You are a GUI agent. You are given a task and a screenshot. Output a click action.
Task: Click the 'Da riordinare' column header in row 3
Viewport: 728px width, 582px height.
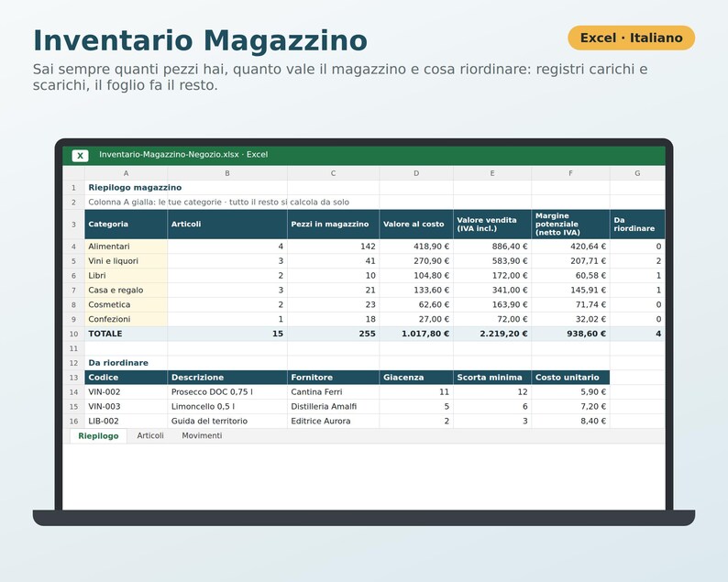(637, 225)
